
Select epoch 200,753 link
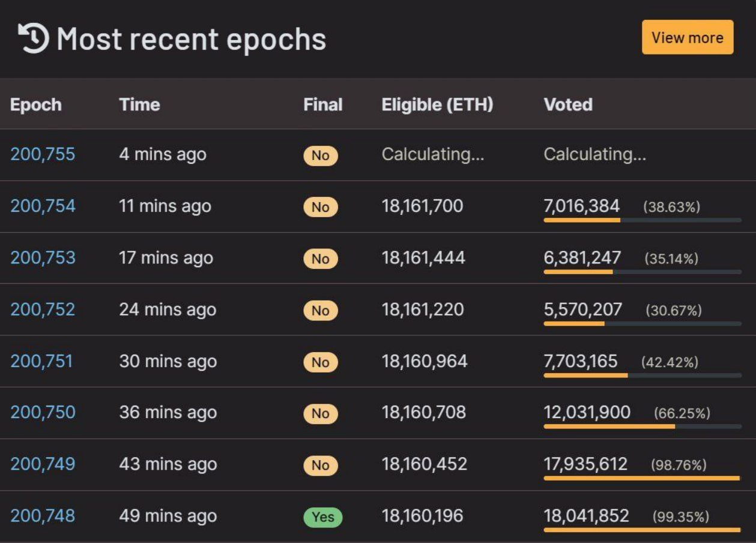43,257
